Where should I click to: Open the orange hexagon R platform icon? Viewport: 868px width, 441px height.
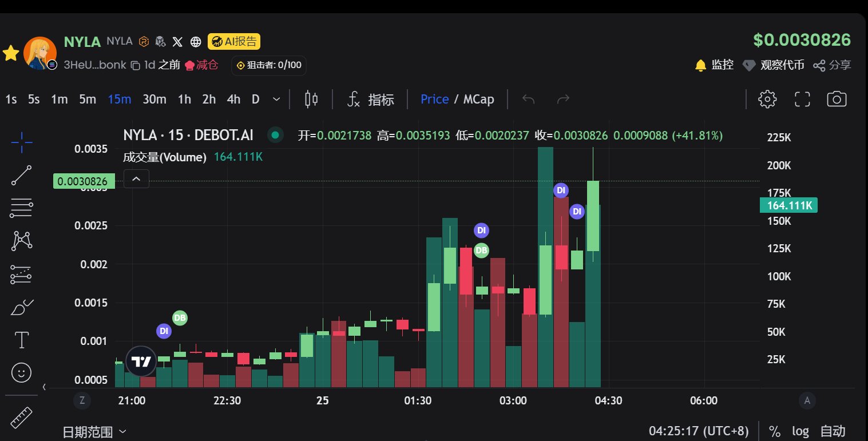pos(145,41)
